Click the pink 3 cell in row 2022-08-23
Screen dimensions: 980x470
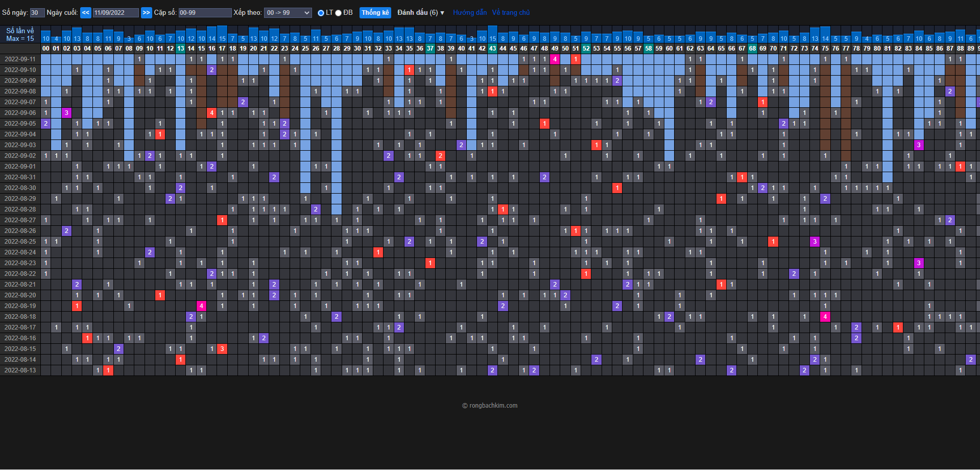click(x=919, y=263)
